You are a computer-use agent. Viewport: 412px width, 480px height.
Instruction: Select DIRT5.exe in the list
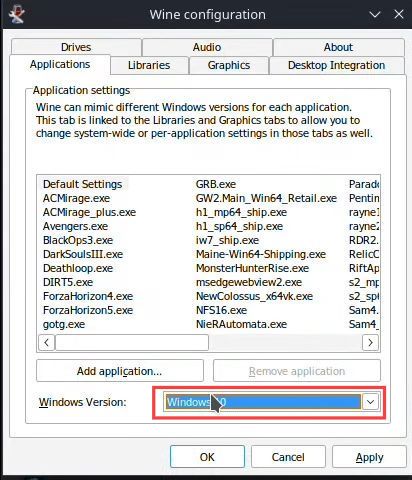point(68,282)
